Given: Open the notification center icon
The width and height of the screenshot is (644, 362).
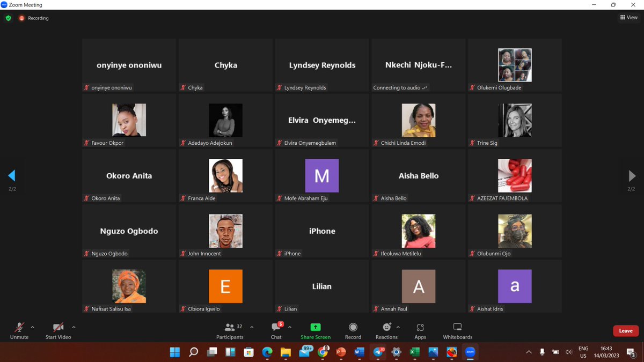Looking at the screenshot, I should pyautogui.click(x=631, y=352).
